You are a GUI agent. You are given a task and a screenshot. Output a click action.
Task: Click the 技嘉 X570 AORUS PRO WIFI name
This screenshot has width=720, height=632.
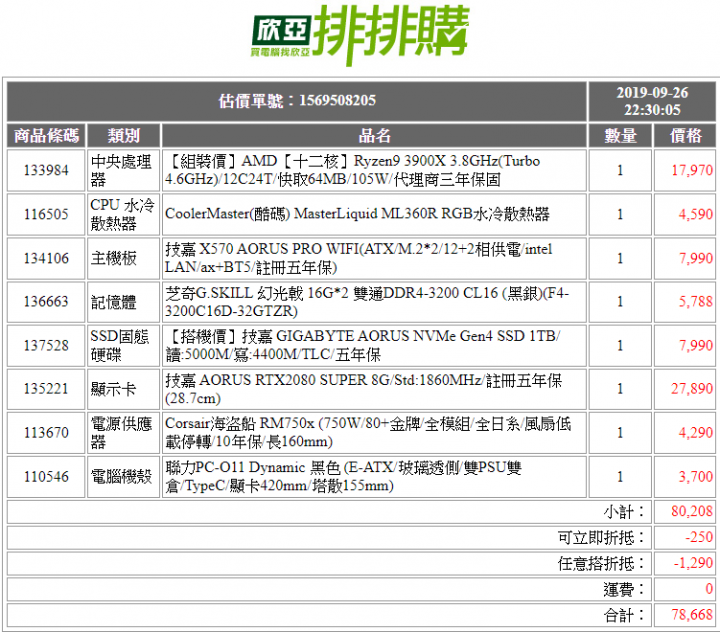pos(359,258)
